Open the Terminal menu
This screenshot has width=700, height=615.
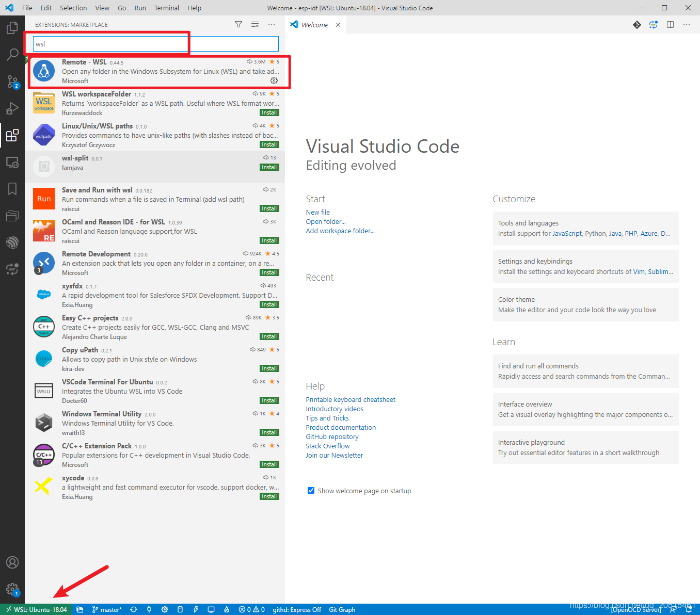pyautogui.click(x=167, y=8)
